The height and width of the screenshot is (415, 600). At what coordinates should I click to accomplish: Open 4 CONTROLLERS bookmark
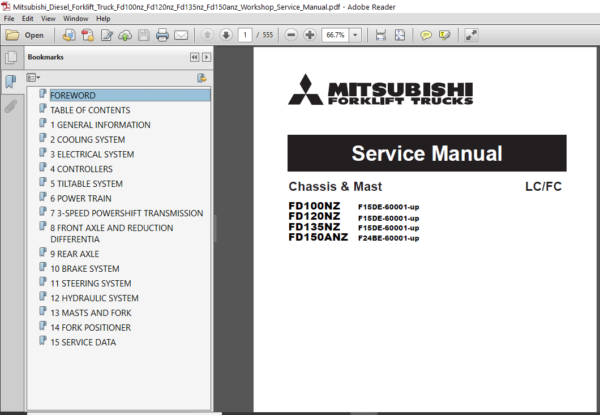(x=82, y=169)
